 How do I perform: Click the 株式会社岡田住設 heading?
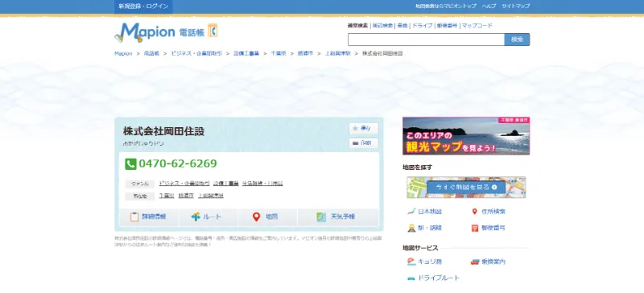163,131
